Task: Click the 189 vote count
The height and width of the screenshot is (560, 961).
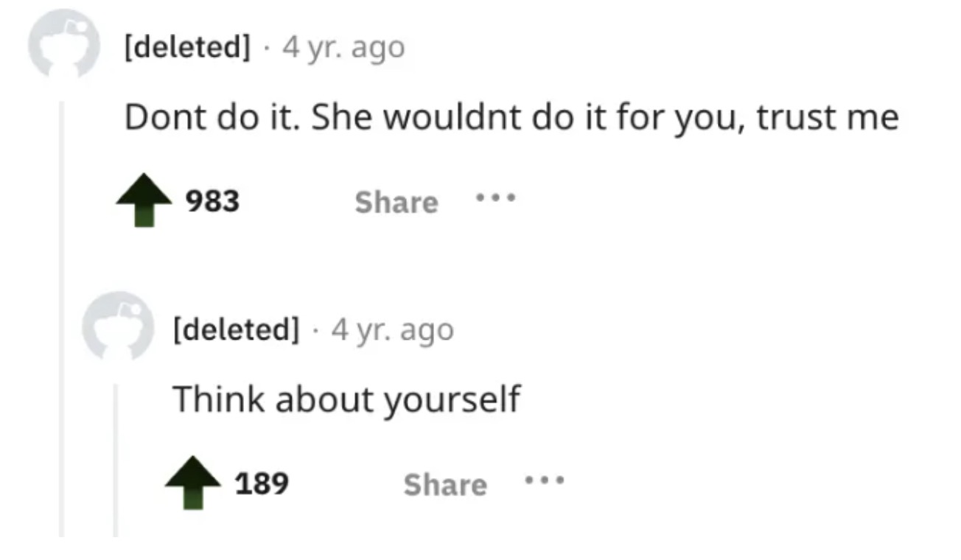Action: 261,484
